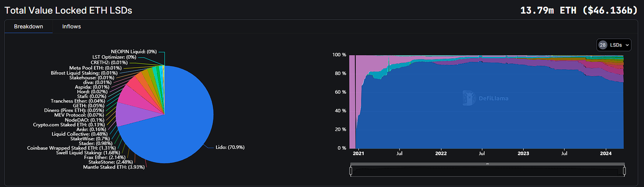
Task: Click the right handle of the time range slider
Action: [x=624, y=171]
